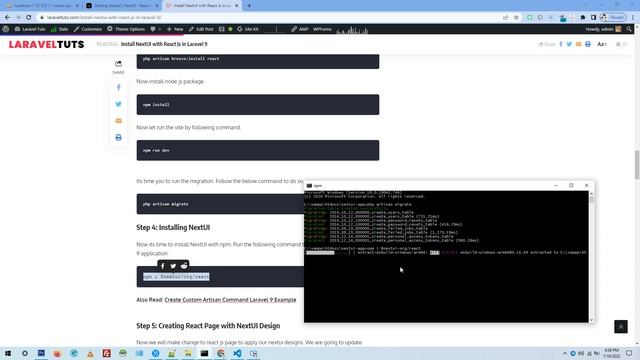
Task: Open Site Kit in the admin bar
Action: (x=248, y=29)
